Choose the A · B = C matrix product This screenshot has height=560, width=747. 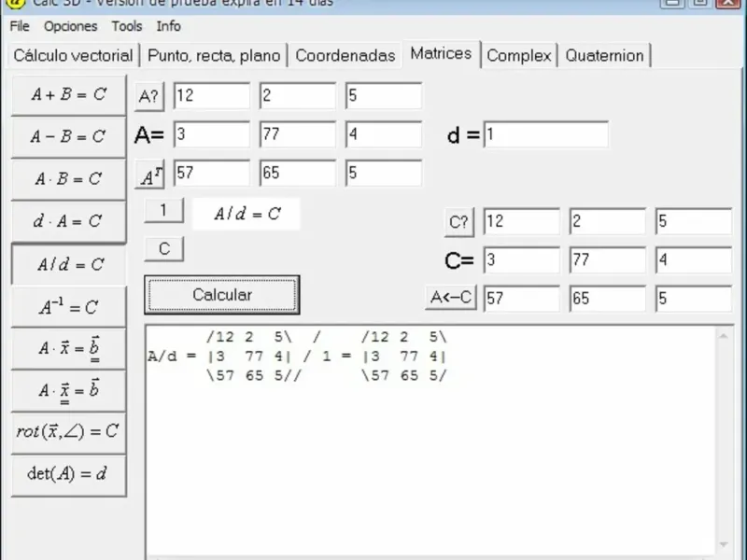click(x=69, y=179)
